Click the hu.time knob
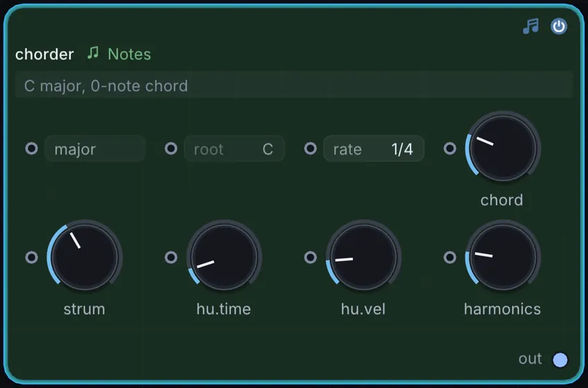This screenshot has height=388, width=588. (x=224, y=258)
